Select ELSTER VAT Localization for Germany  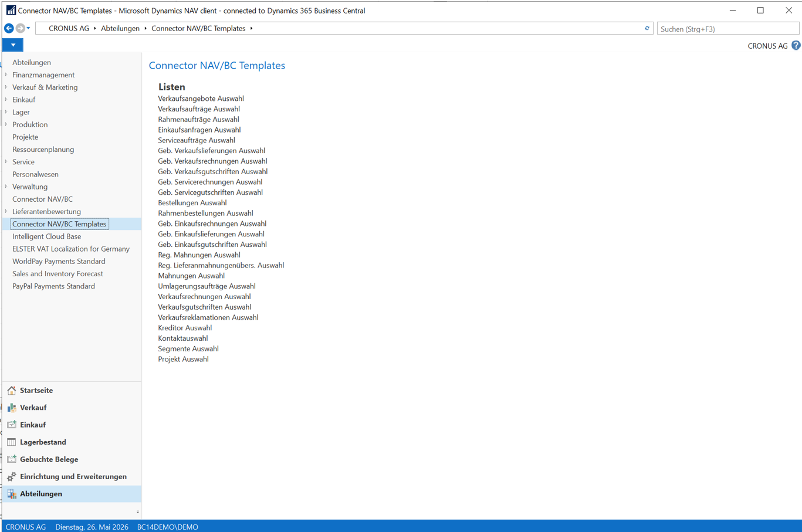tap(71, 249)
